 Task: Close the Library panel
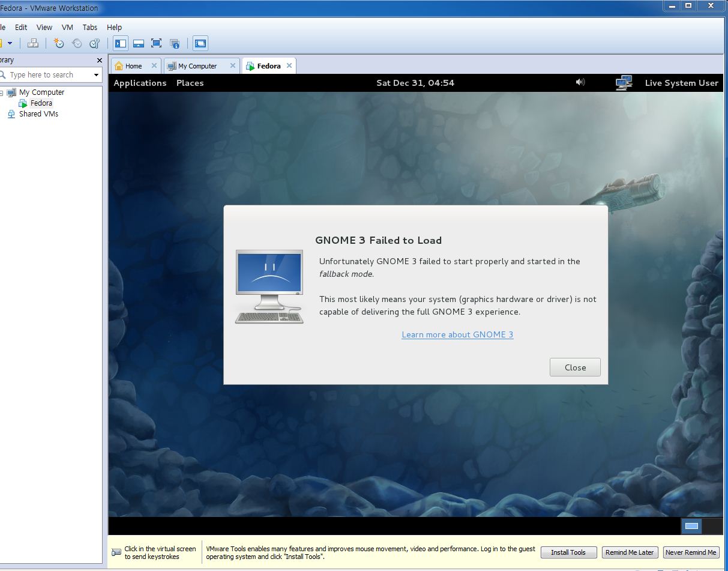click(x=100, y=60)
